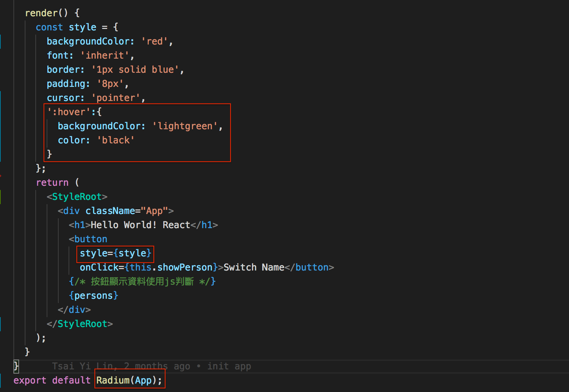This screenshot has height=392, width=569.
Task: Click the highlighted style={style} attribute
Action: pyautogui.click(x=115, y=253)
